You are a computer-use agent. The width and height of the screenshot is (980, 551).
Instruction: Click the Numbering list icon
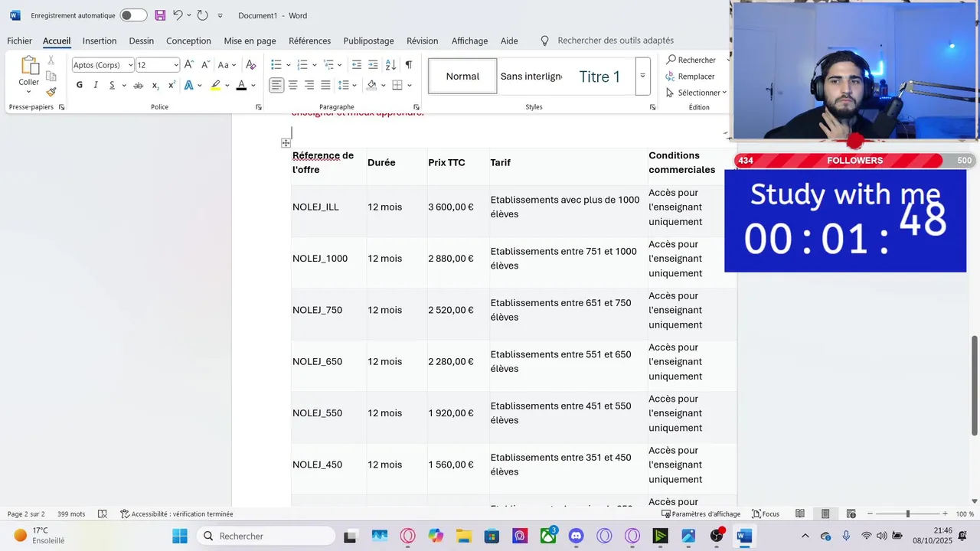click(302, 65)
